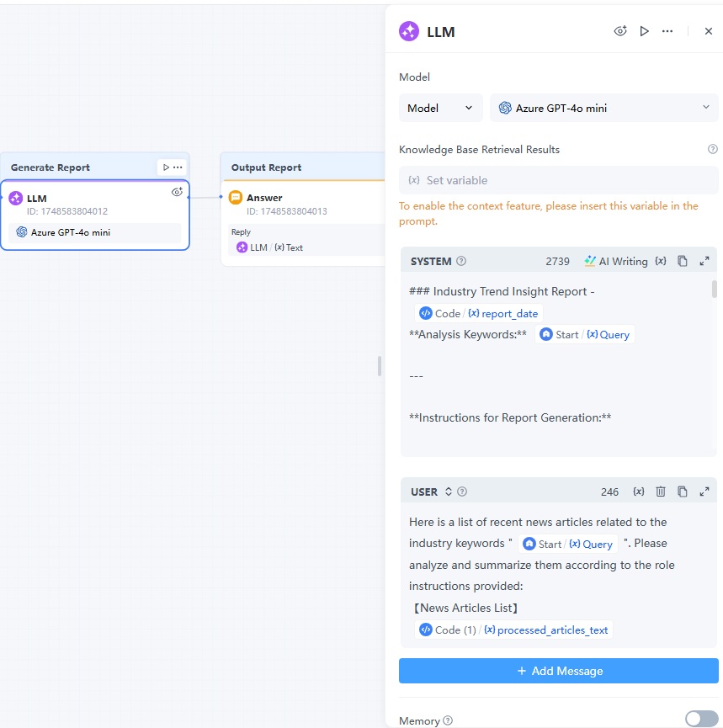Click the help icon for Knowledge Base Retrieval Results
Viewport: 723px width, 728px height.
tap(712, 149)
